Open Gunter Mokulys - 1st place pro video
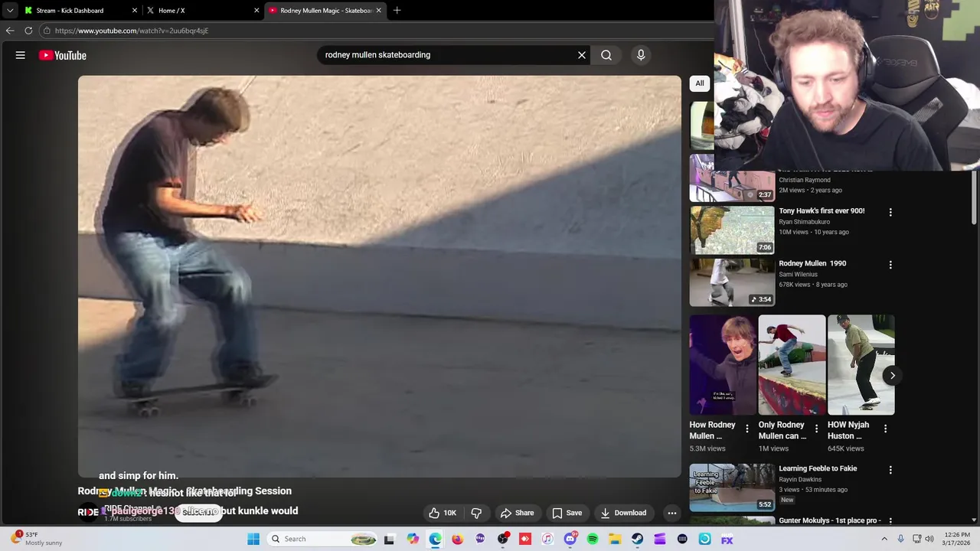 pyautogui.click(x=830, y=521)
